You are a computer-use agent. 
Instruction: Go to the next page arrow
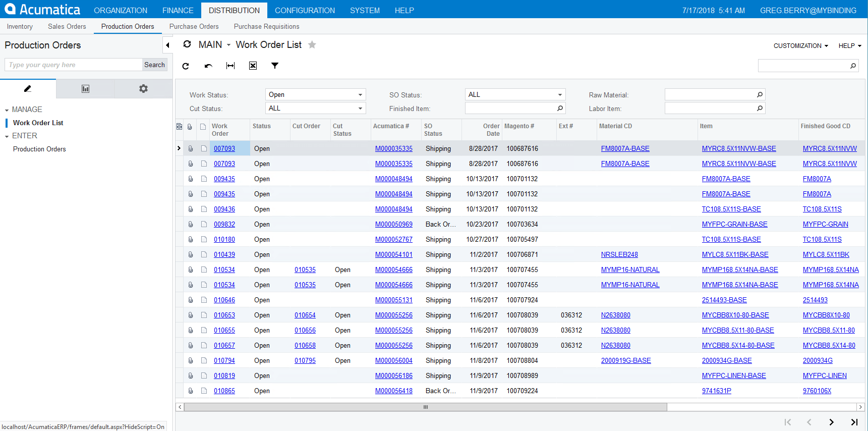(x=831, y=422)
